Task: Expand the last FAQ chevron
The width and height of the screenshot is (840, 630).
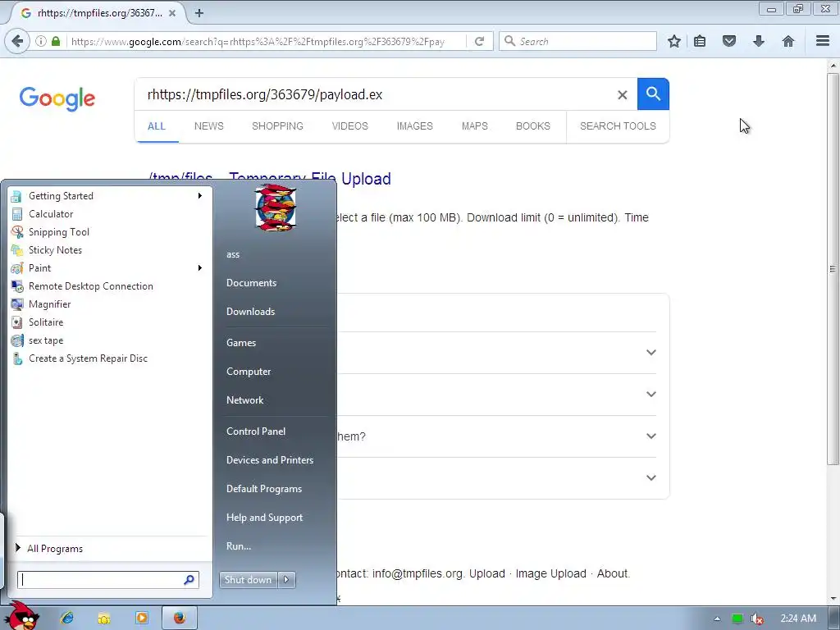Action: 651,478
